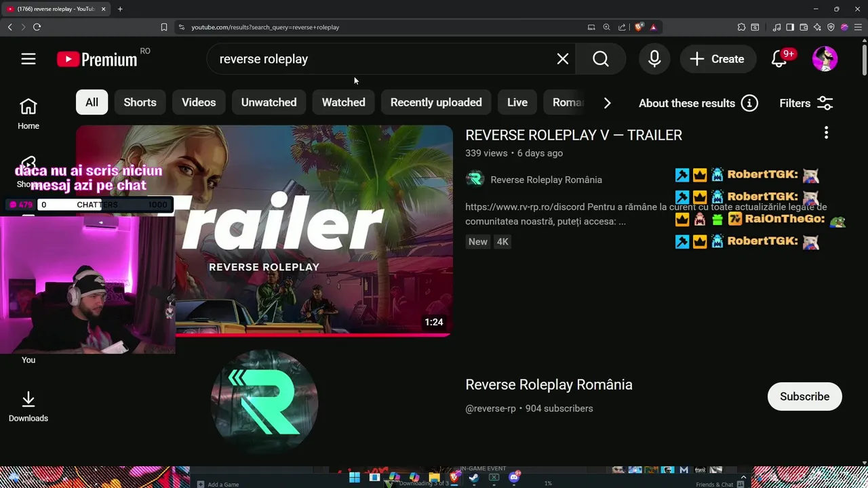The image size is (868, 488).
Task: Open About these results info
Action: pyautogui.click(x=698, y=103)
